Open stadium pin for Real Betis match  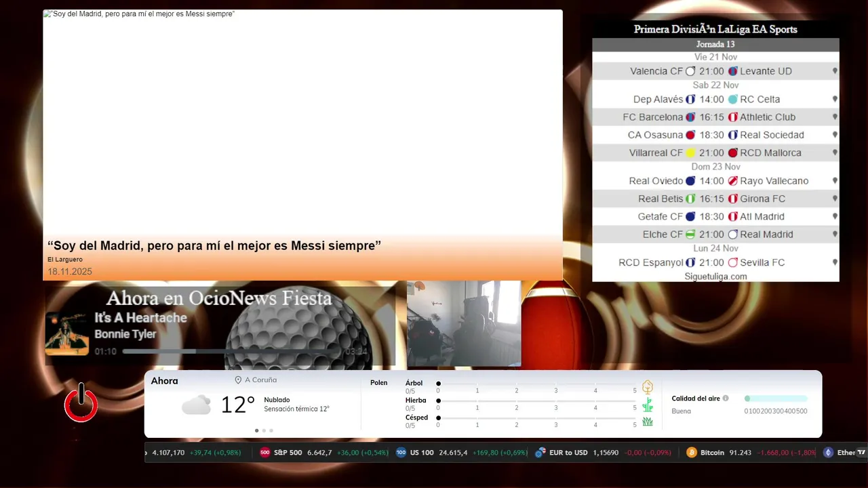[x=835, y=199]
